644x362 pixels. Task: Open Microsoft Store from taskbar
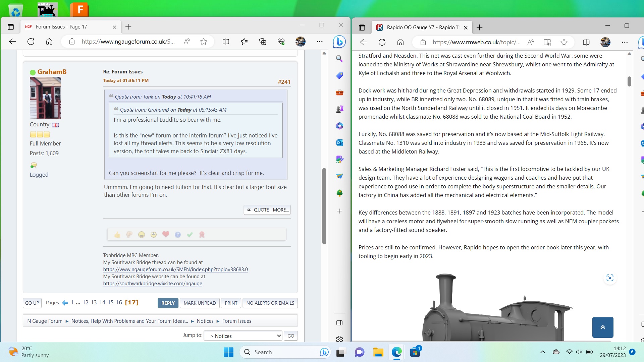pyautogui.click(x=415, y=352)
